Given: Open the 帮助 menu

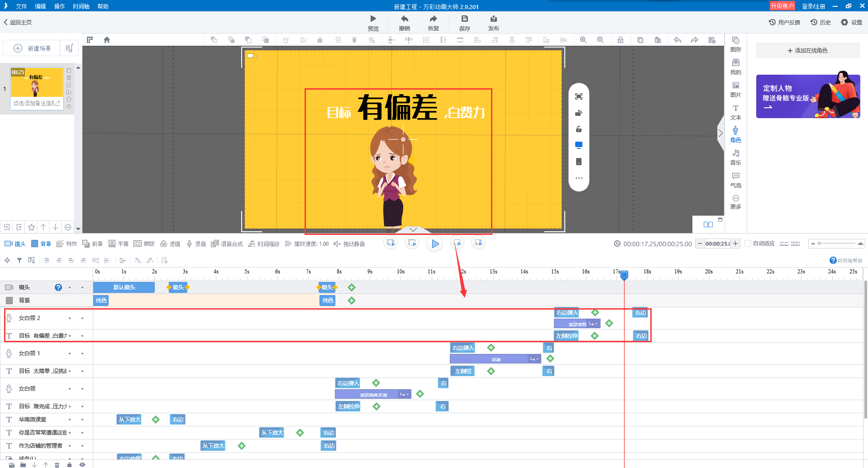Looking at the screenshot, I should pyautogui.click(x=103, y=6).
